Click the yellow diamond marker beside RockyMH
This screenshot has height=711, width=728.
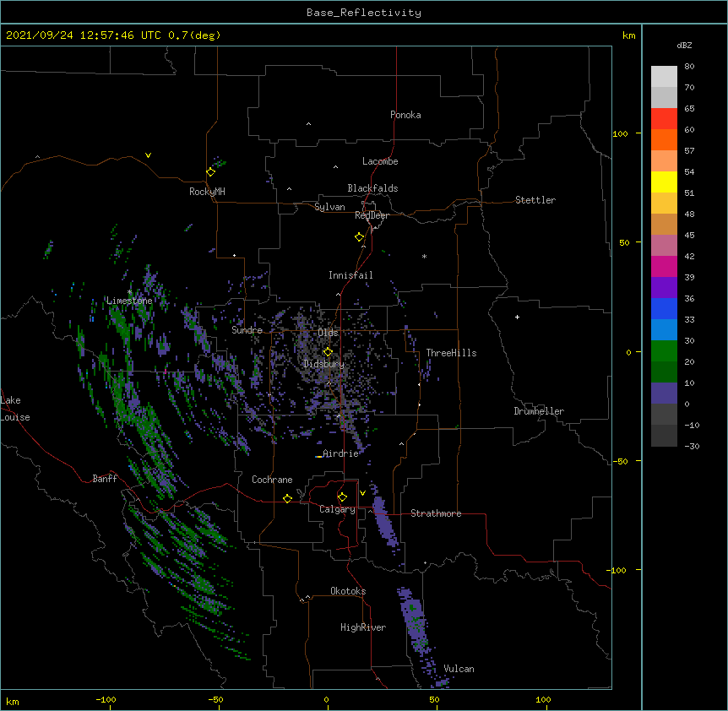click(211, 172)
